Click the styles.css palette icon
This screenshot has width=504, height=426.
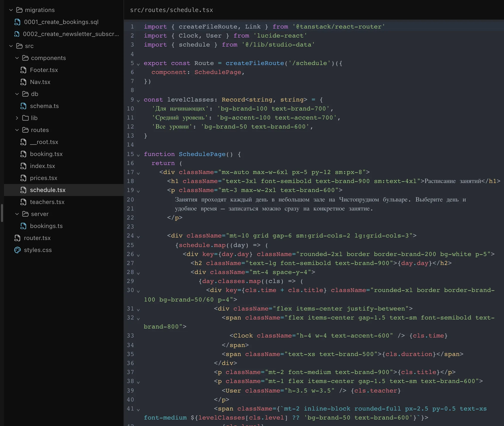(17, 250)
